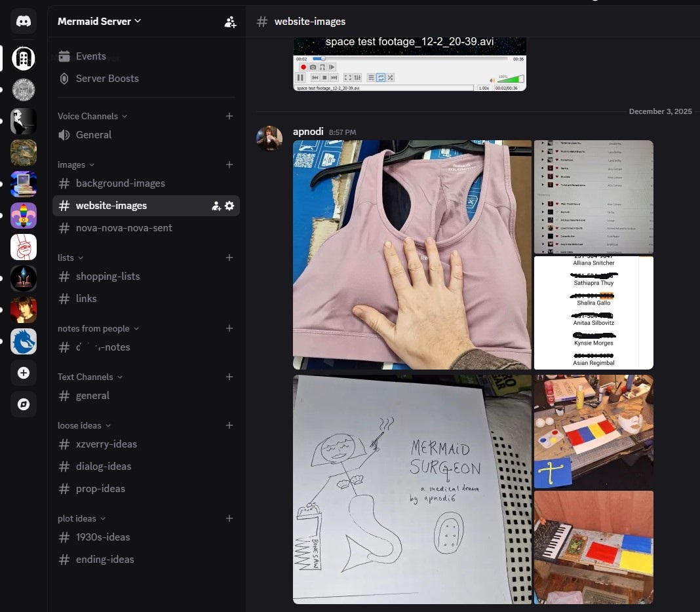Create a channel in Voice Channels category
Viewport: 700px width, 612px height.
pyautogui.click(x=229, y=116)
